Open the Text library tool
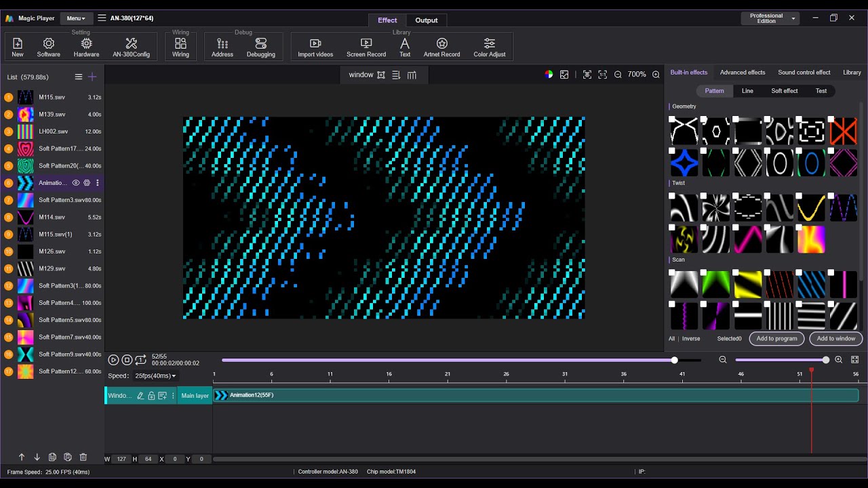The width and height of the screenshot is (868, 488). coord(405,47)
